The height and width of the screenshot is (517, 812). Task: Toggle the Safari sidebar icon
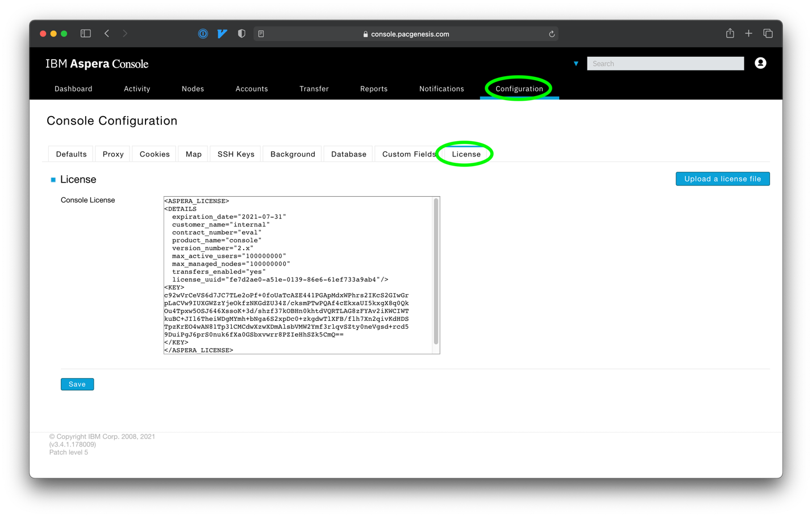click(x=86, y=34)
